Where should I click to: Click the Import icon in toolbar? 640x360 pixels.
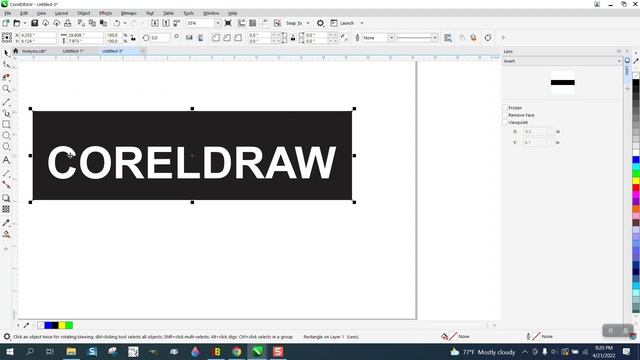point(155,23)
